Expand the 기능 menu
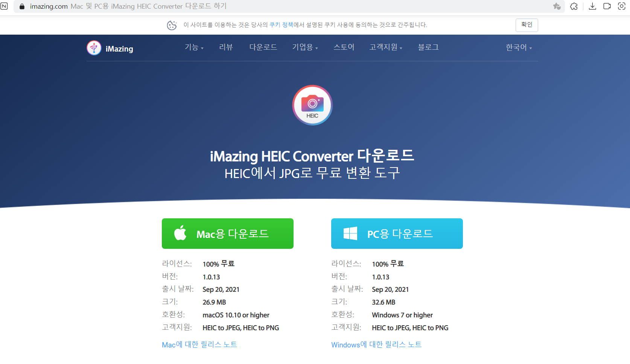 (194, 47)
